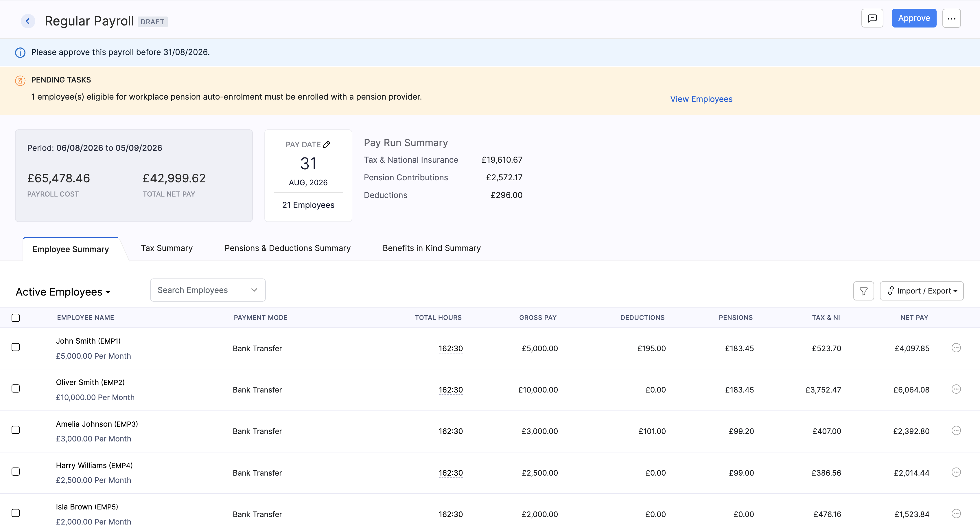Click the info icon beside approval notice

[20, 52]
